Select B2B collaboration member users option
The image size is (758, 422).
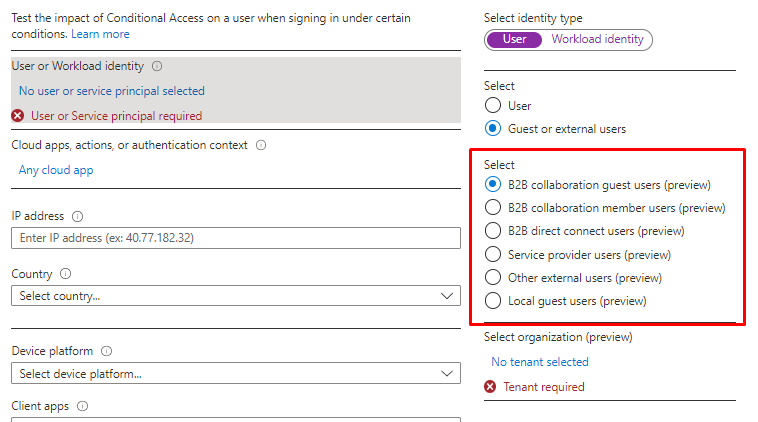(492, 208)
